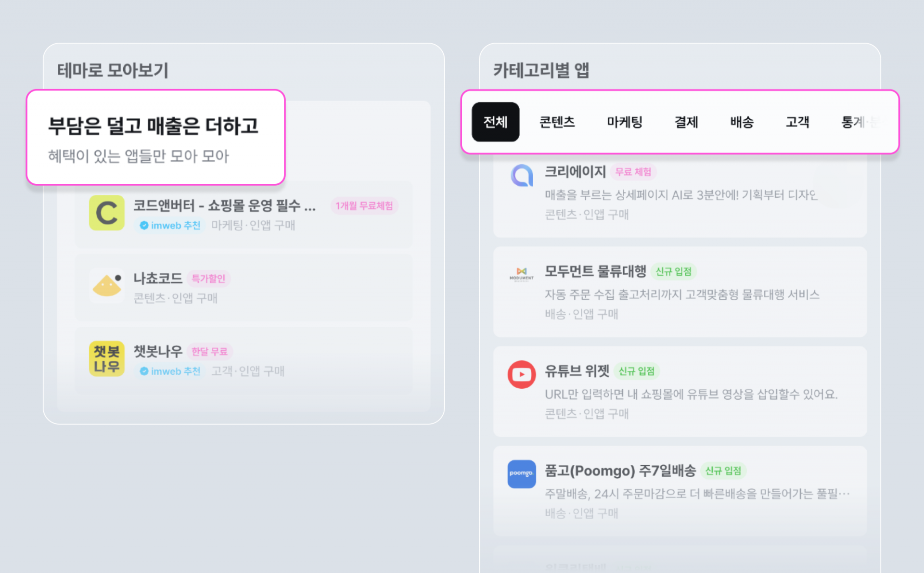
Task: Select the 결제 category tab
Action: tap(686, 122)
